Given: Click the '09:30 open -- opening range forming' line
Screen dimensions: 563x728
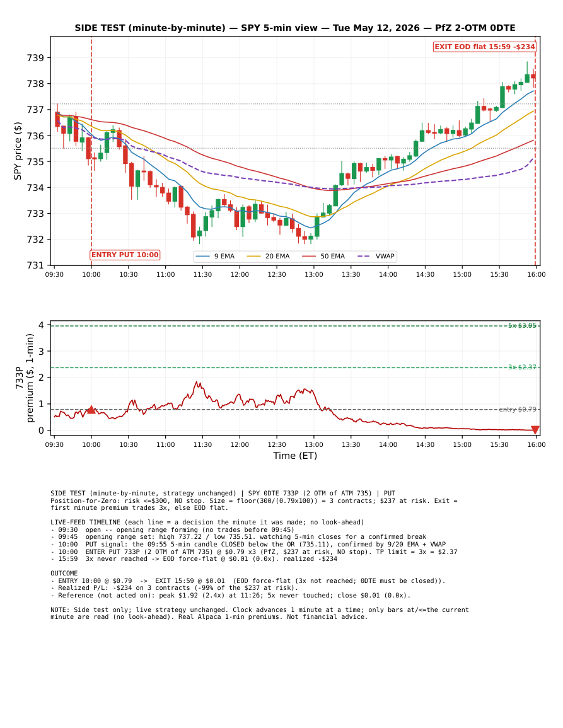Looking at the screenshot, I should 172,529.
